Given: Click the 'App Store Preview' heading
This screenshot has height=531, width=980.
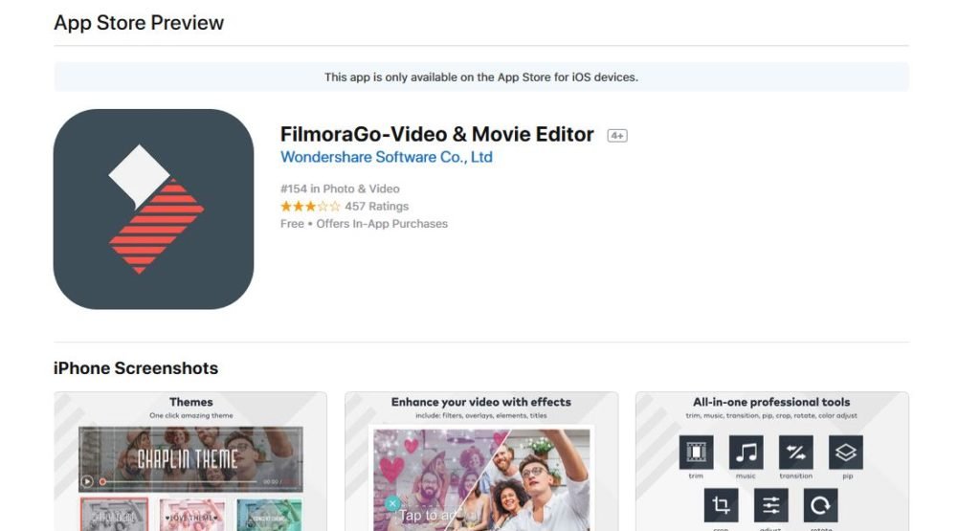Looking at the screenshot, I should (x=139, y=23).
